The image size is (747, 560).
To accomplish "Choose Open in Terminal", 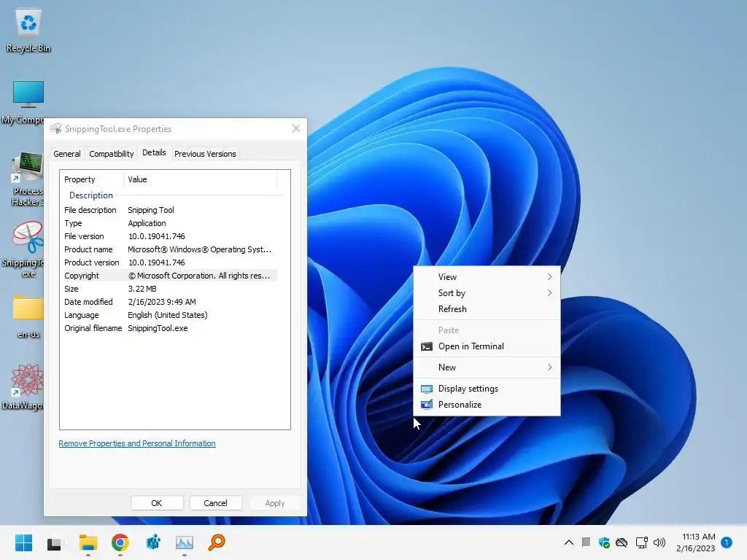I will click(487, 346).
